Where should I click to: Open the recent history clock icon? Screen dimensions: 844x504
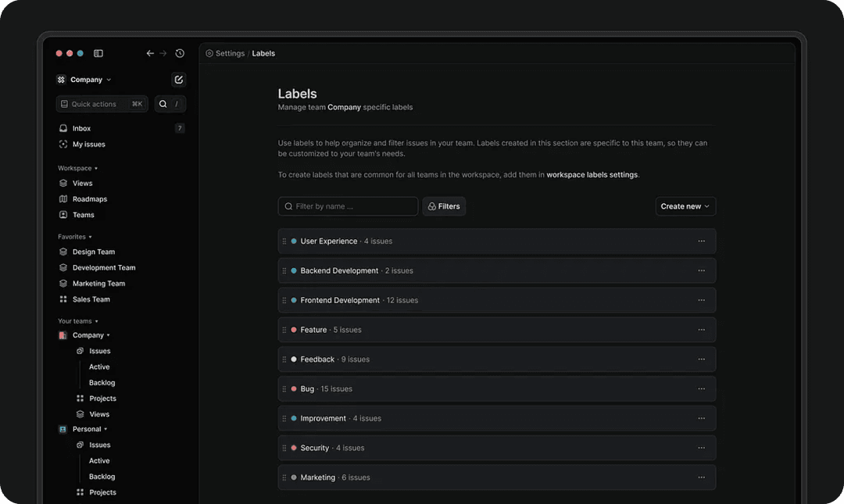click(180, 53)
